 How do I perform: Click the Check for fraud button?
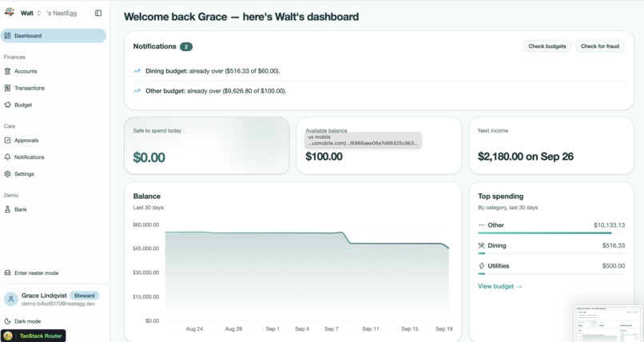pyautogui.click(x=599, y=46)
